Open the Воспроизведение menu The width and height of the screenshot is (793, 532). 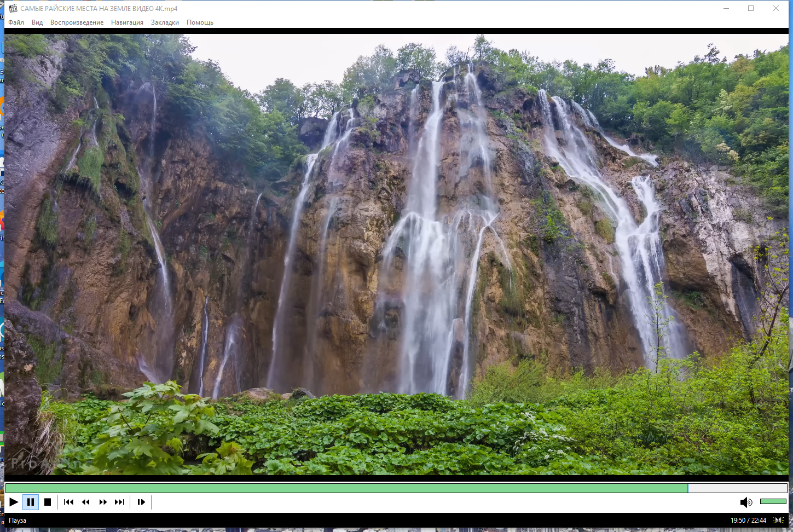pyautogui.click(x=77, y=22)
